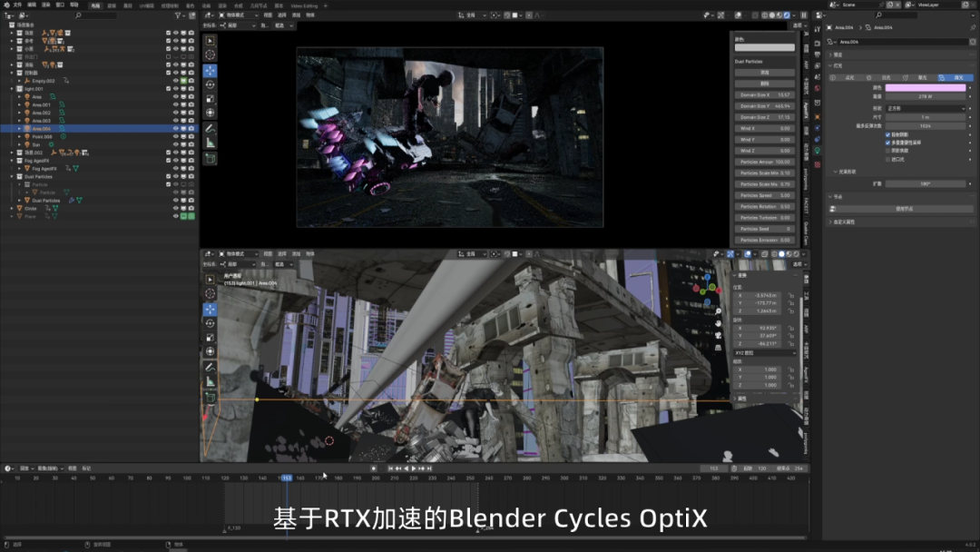Open the world properties tab icon
The width and height of the screenshot is (980, 552).
pyautogui.click(x=818, y=88)
